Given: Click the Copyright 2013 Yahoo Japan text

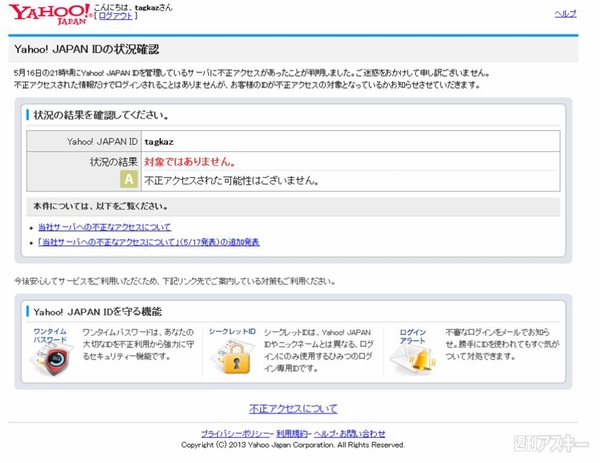Looking at the screenshot, I should point(293,445).
